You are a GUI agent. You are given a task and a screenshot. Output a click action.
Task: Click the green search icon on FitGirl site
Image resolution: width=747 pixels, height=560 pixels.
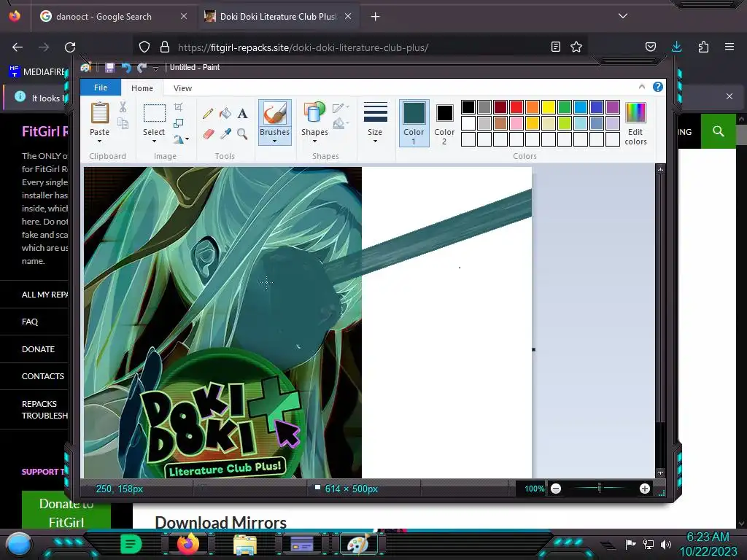pyautogui.click(x=719, y=131)
